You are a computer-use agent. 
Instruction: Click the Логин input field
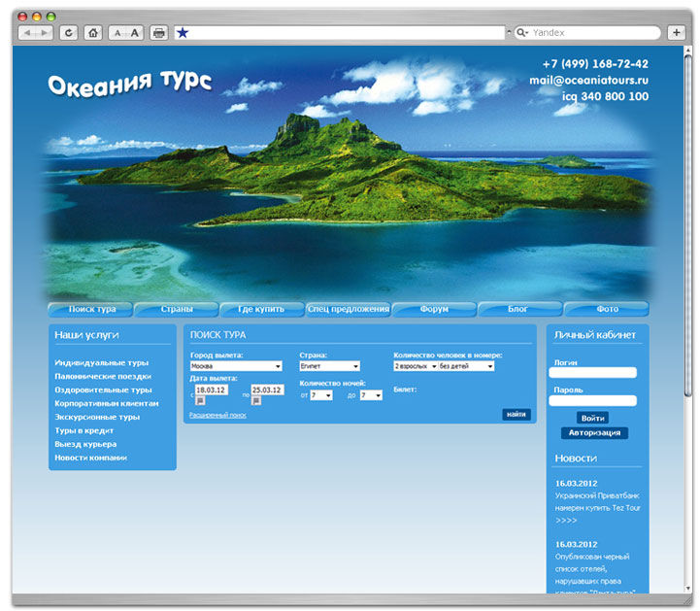pyautogui.click(x=592, y=372)
